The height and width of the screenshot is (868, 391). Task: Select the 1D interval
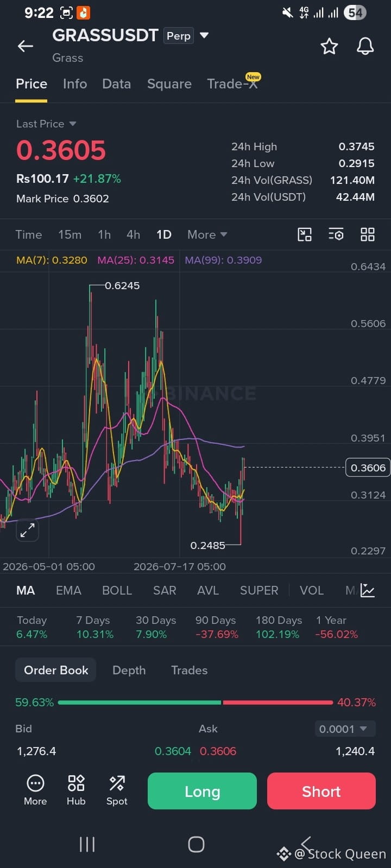(164, 234)
